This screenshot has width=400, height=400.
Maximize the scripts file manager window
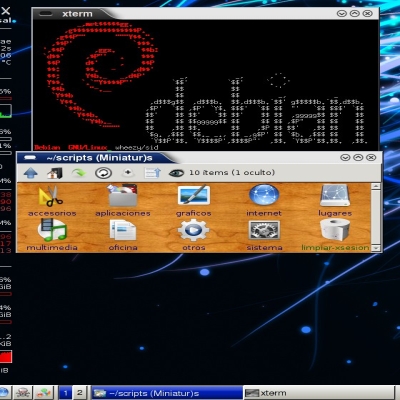click(x=358, y=157)
